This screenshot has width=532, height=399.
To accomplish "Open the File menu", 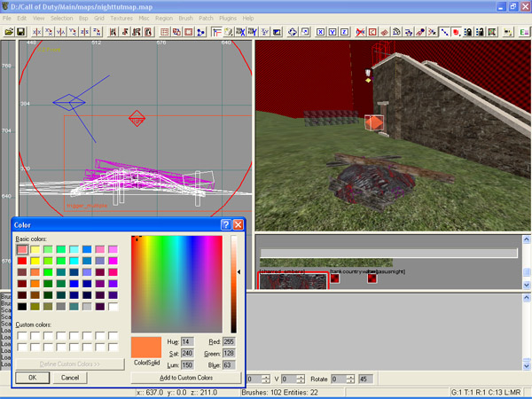I will pos(7,18).
